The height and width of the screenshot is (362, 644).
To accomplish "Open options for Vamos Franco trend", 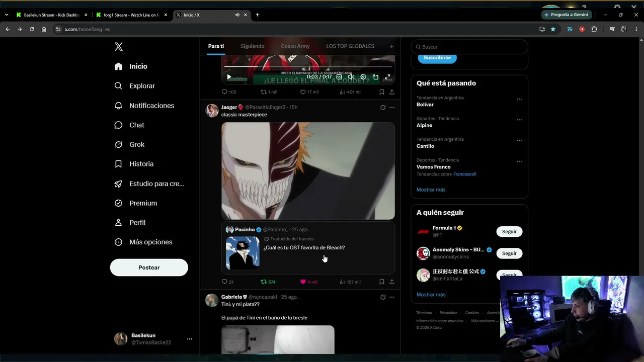I will tap(519, 161).
